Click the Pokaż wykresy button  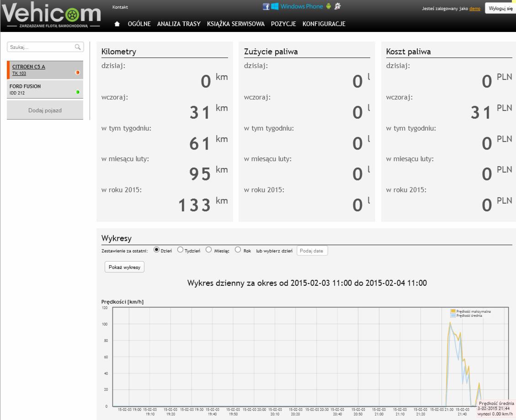(x=124, y=267)
